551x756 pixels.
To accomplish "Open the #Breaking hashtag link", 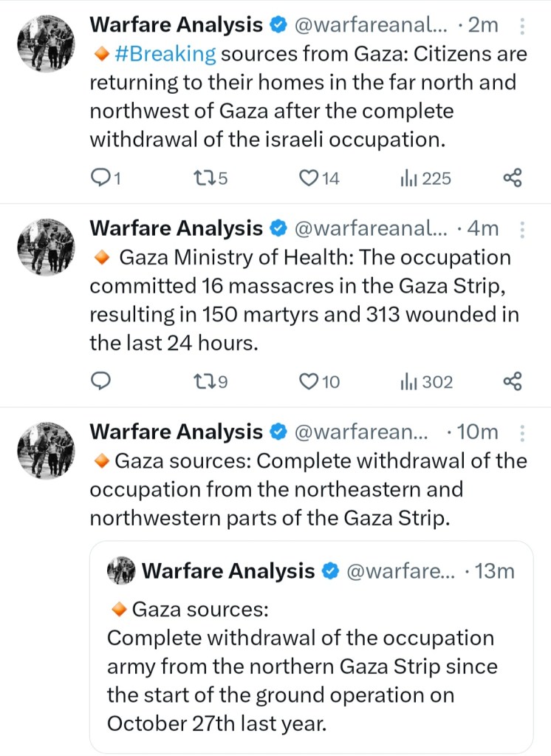I will click(x=165, y=53).
